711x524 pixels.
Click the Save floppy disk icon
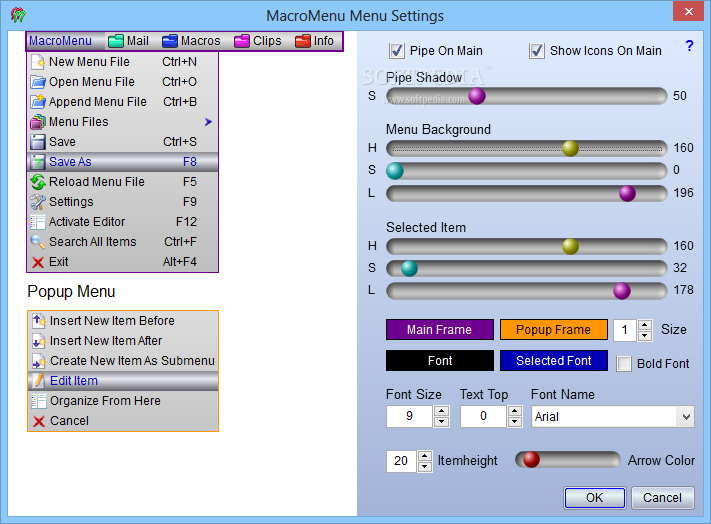38,142
